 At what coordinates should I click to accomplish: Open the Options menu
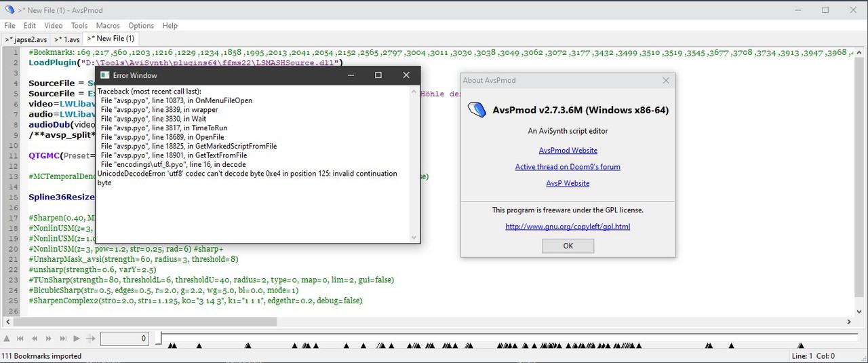click(x=141, y=26)
